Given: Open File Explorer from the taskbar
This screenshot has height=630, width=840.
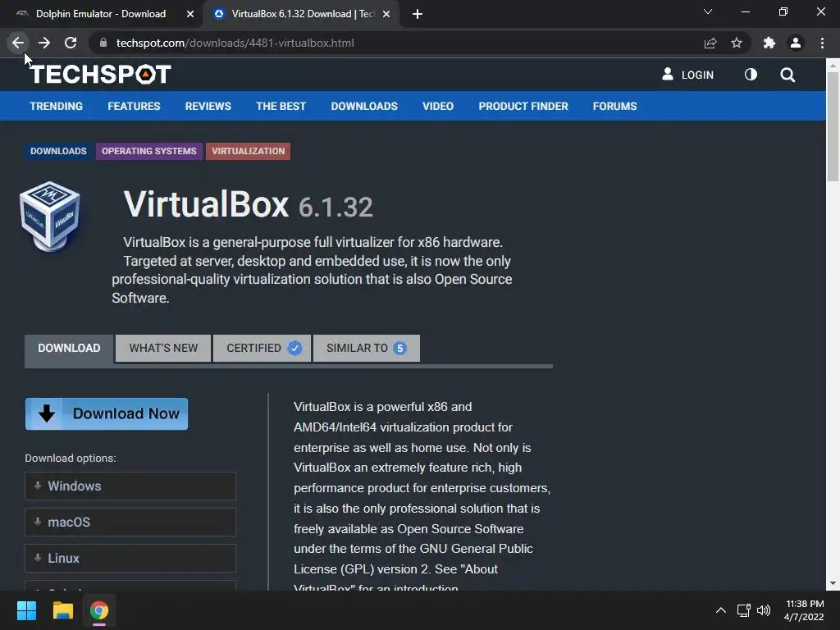Looking at the screenshot, I should pos(62,610).
